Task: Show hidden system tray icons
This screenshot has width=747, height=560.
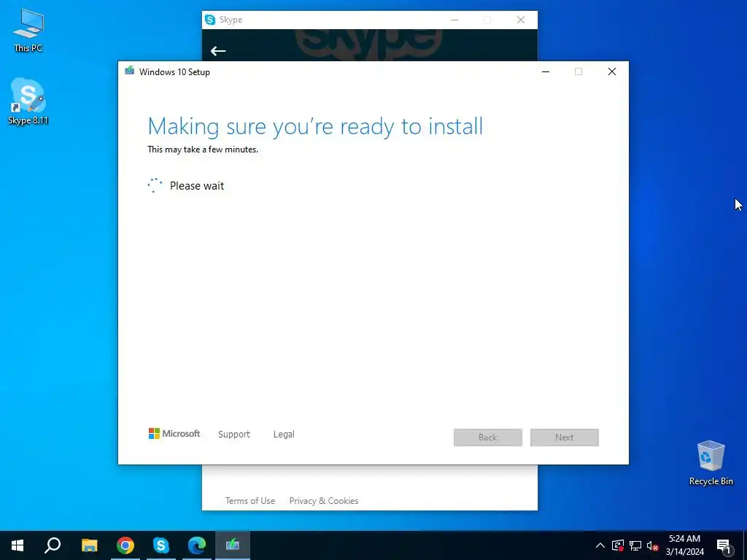Action: click(600, 545)
